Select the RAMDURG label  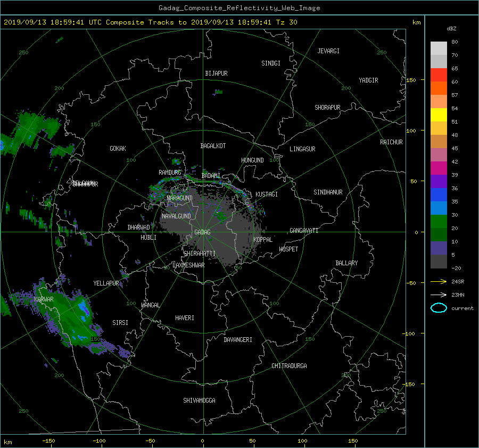170,173
